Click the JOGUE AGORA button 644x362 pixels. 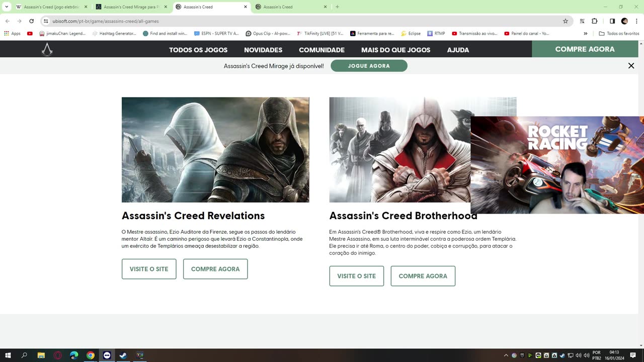pos(369,66)
